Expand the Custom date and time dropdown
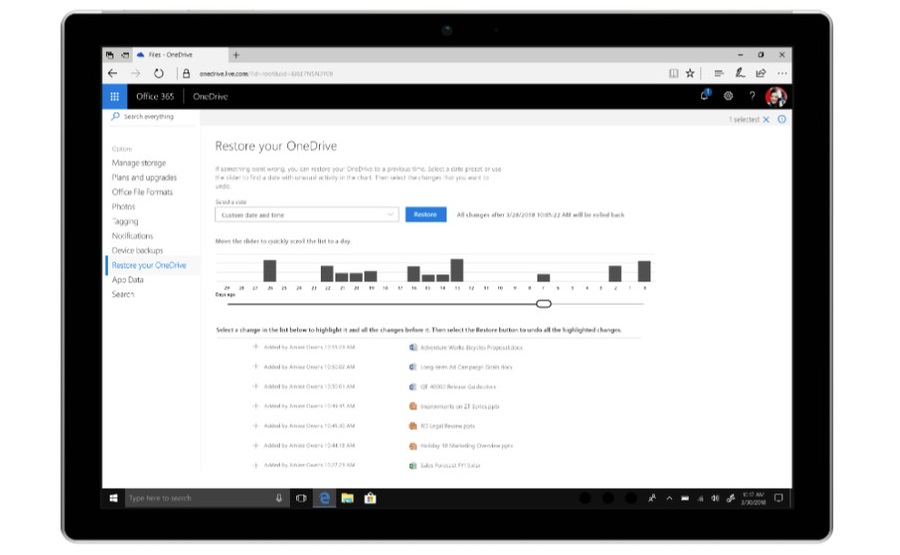 pos(307,215)
